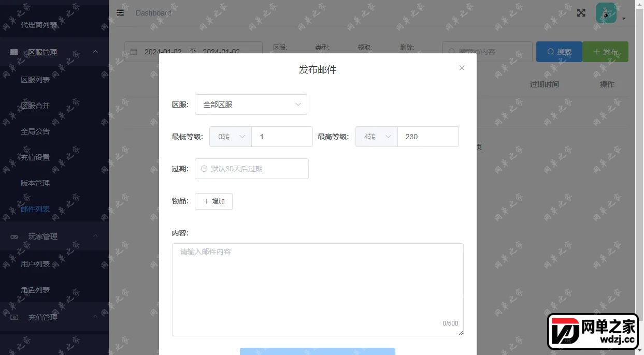This screenshot has width=644, height=355.
Task: Click the 充值管理 money icon
Action: point(14,317)
